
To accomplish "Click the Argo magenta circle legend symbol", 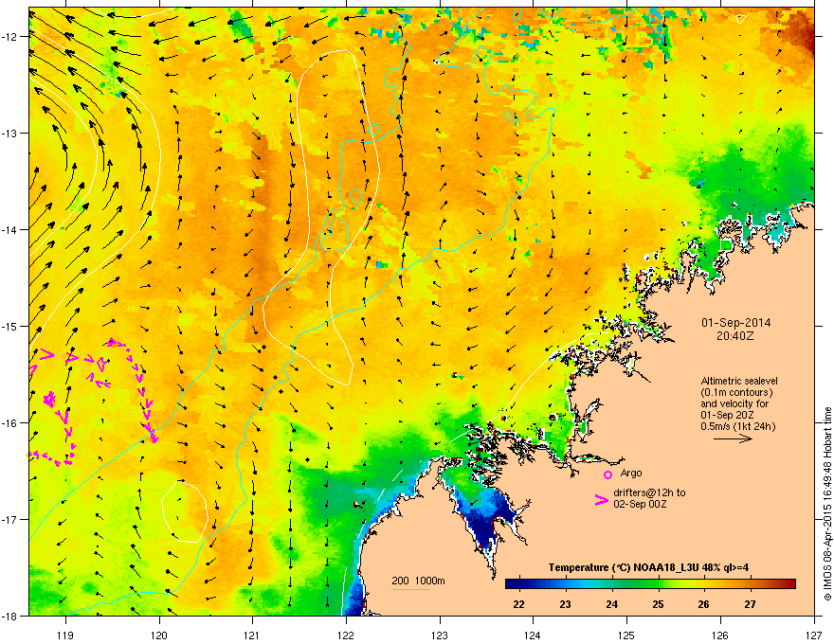I will [607, 474].
